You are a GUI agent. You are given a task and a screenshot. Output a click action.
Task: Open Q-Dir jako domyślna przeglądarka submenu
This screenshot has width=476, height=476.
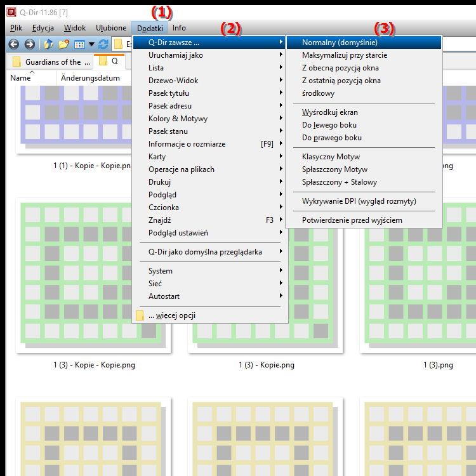click(209, 252)
